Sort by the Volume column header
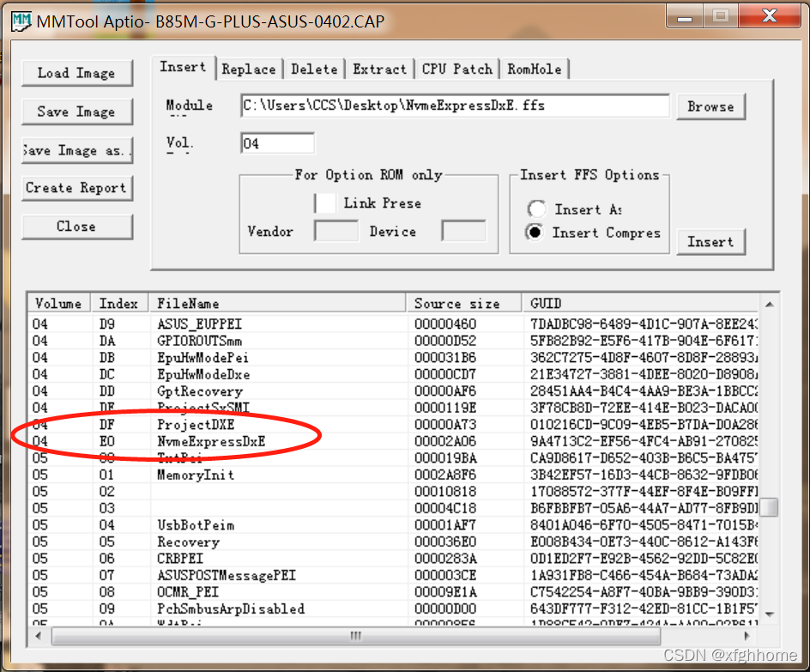 [59, 303]
